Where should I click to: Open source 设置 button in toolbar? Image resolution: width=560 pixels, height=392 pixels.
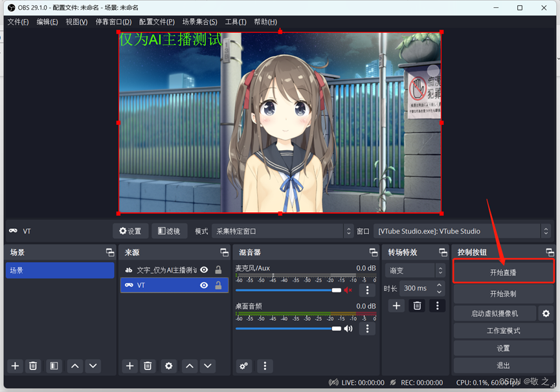click(131, 231)
